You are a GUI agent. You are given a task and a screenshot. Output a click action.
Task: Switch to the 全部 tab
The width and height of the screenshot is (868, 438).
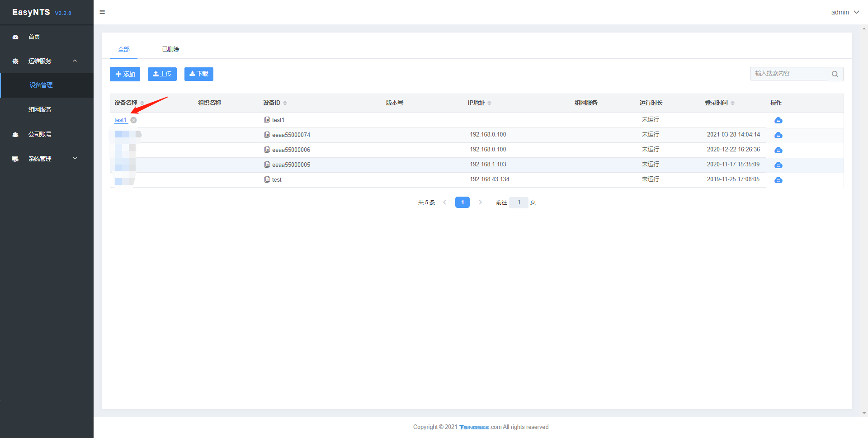pos(124,49)
